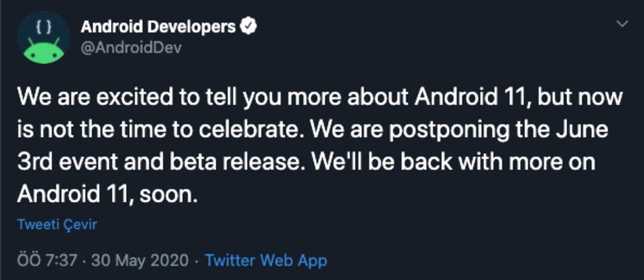Click the curly braces symbol in avatar

coord(43,26)
